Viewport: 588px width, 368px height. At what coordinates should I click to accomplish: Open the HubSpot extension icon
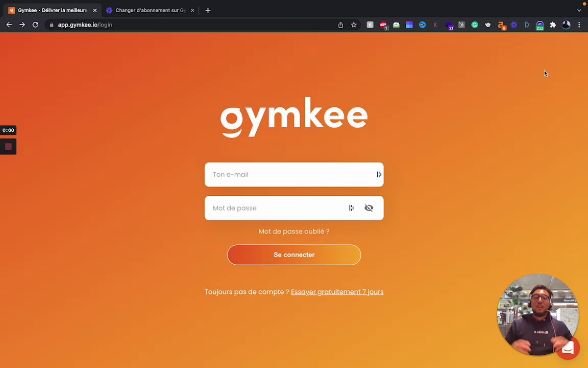461,25
